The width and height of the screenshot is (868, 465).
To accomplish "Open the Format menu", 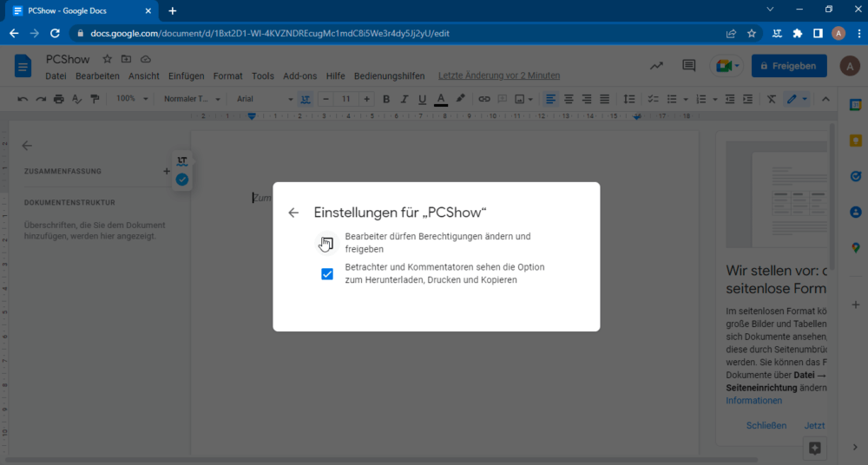I will pyautogui.click(x=227, y=75).
